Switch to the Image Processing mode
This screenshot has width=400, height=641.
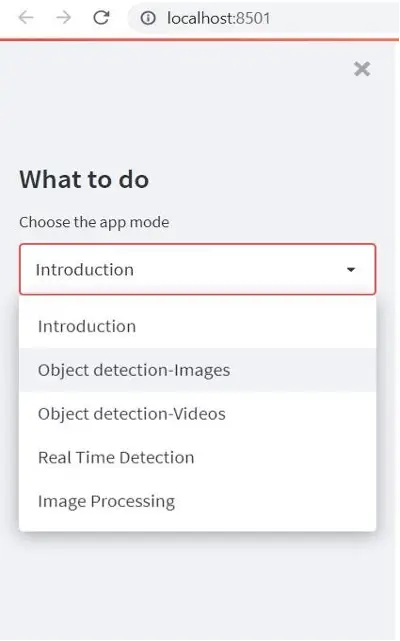[197, 501]
